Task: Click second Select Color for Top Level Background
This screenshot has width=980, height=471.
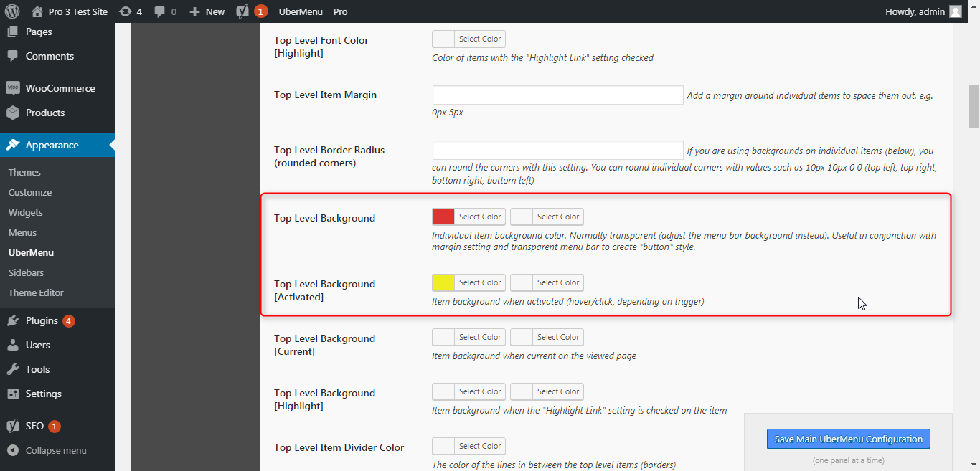Action: [547, 217]
